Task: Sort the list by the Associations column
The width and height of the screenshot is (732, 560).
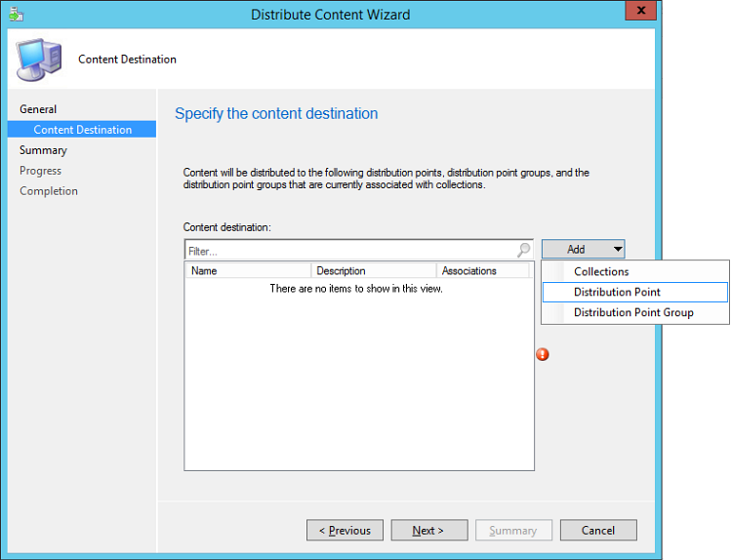Action: tap(482, 271)
